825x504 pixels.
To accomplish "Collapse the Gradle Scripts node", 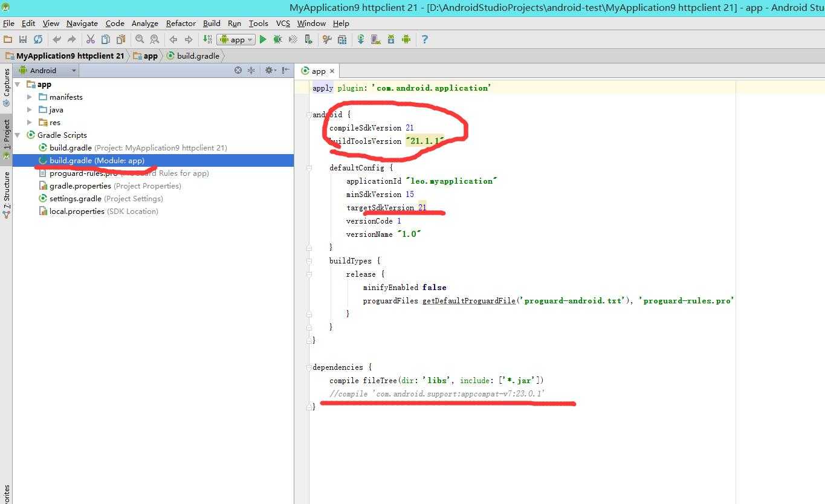I will (18, 135).
